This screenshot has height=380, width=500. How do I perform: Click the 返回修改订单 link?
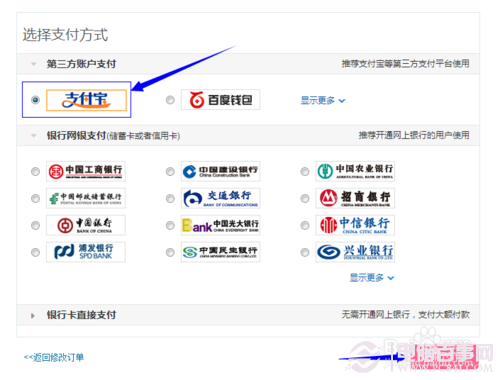[x=54, y=357]
